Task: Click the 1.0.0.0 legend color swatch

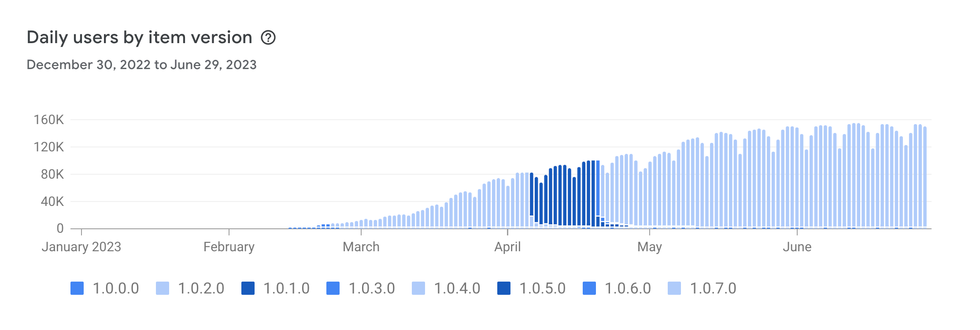Action: pyautogui.click(x=77, y=289)
